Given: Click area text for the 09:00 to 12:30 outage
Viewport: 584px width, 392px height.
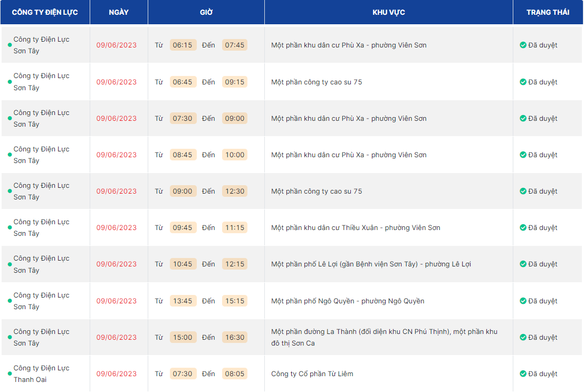Looking at the screenshot, I should click(x=317, y=192).
